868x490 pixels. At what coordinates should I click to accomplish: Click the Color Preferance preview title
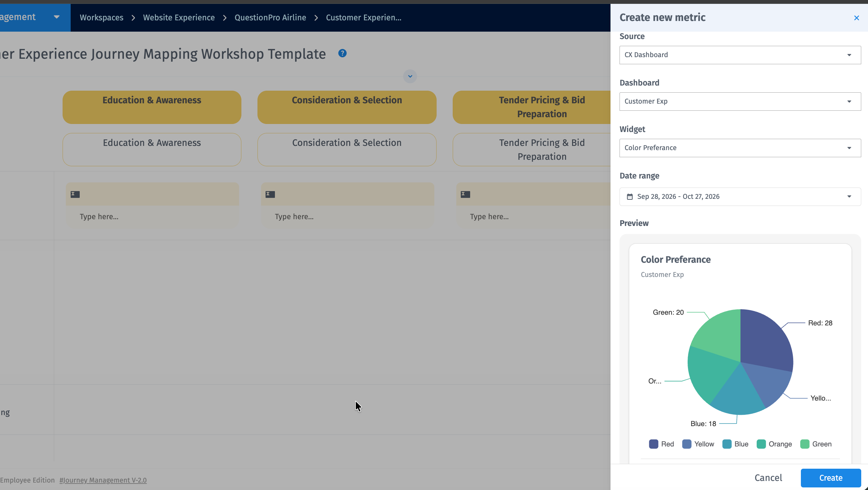click(676, 260)
